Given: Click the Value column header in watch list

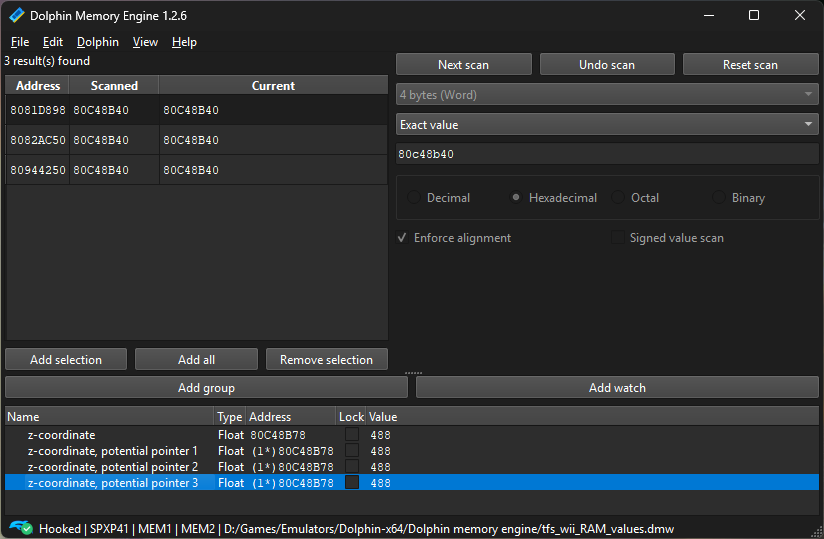Looking at the screenshot, I should (592, 417).
